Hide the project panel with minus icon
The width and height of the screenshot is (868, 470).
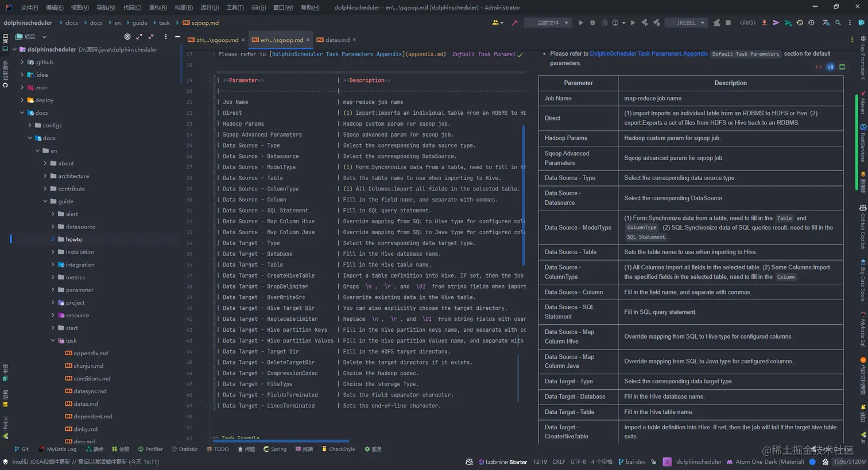(177, 37)
